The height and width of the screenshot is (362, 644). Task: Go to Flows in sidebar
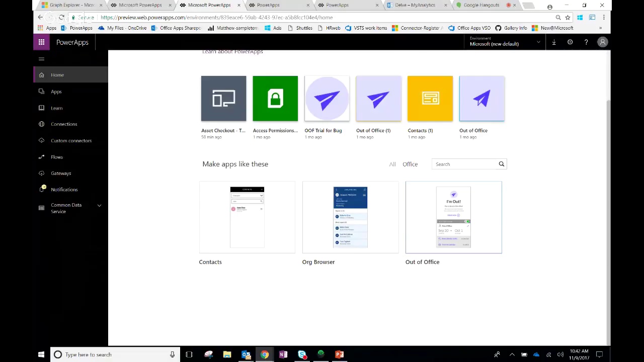click(70, 157)
